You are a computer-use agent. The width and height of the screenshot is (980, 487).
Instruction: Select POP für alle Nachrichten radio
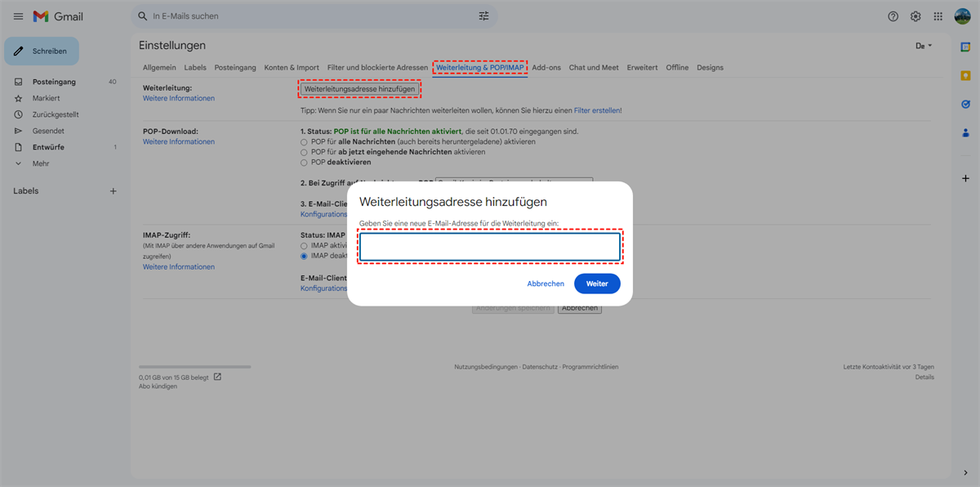(304, 141)
